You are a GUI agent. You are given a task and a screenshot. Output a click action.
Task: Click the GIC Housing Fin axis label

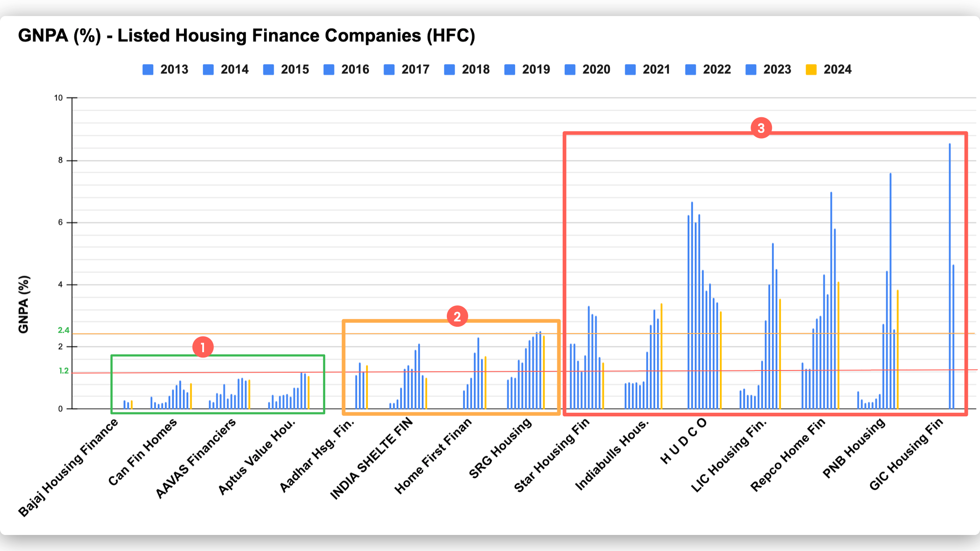[x=906, y=454]
